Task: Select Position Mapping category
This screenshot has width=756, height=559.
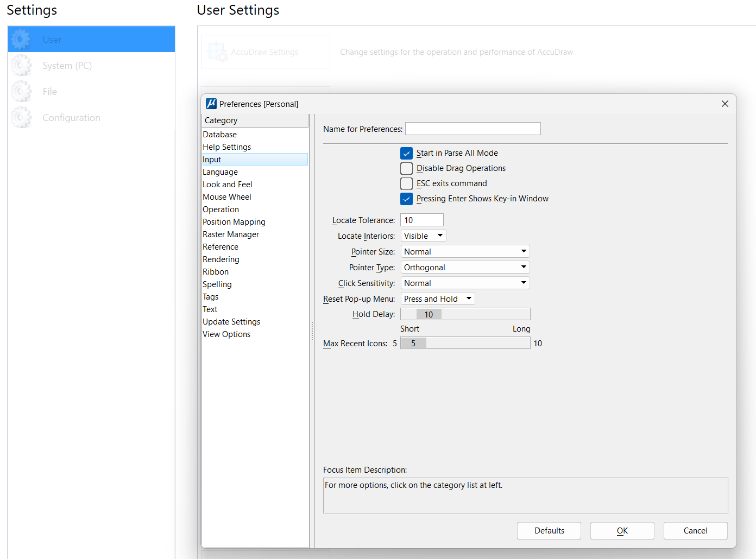Action: click(255, 222)
